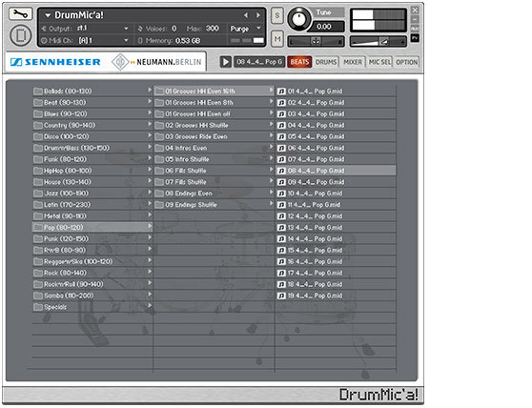The width and height of the screenshot is (532, 408).
Task: Select 01 Grooves HH Even 16th folder
Action: [214, 92]
